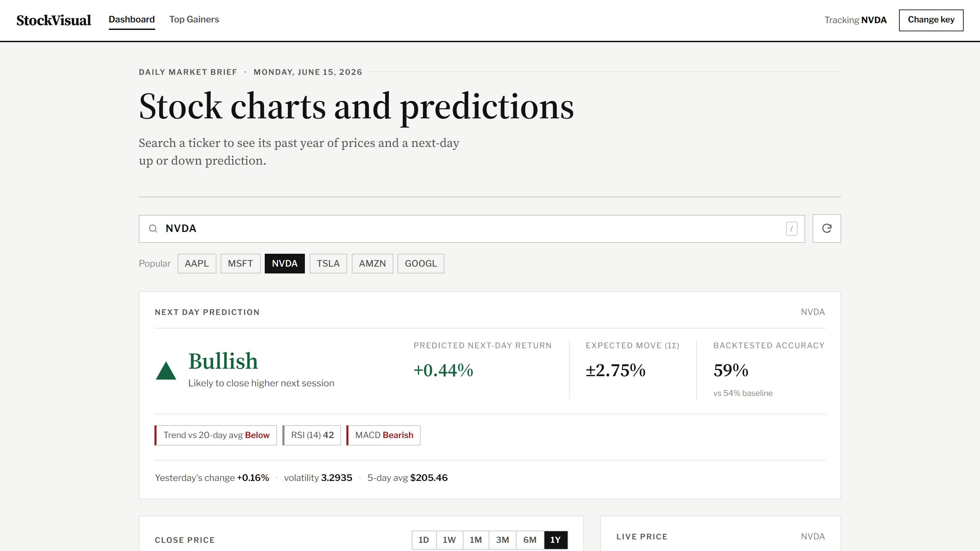Click the BACKTESTED ACCURACY label

pos(769,346)
